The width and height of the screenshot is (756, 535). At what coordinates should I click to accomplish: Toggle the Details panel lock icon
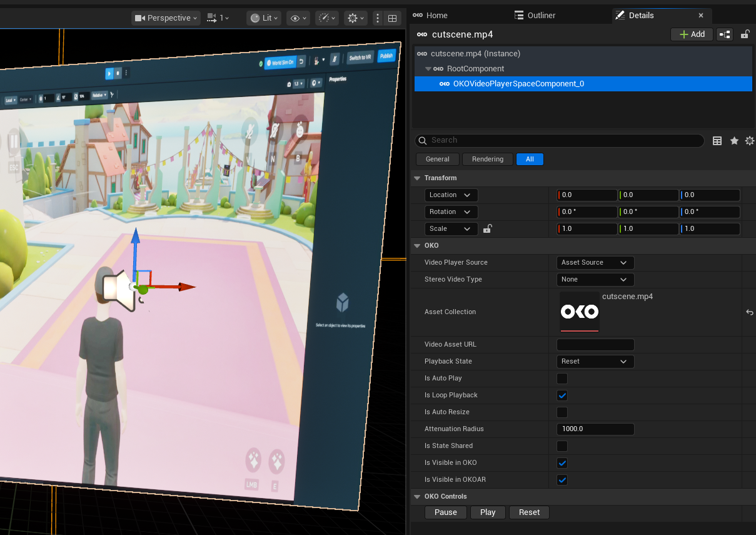[745, 34]
